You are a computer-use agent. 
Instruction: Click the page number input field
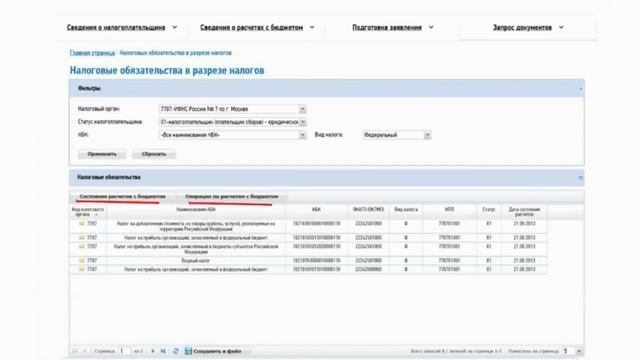pos(124,351)
